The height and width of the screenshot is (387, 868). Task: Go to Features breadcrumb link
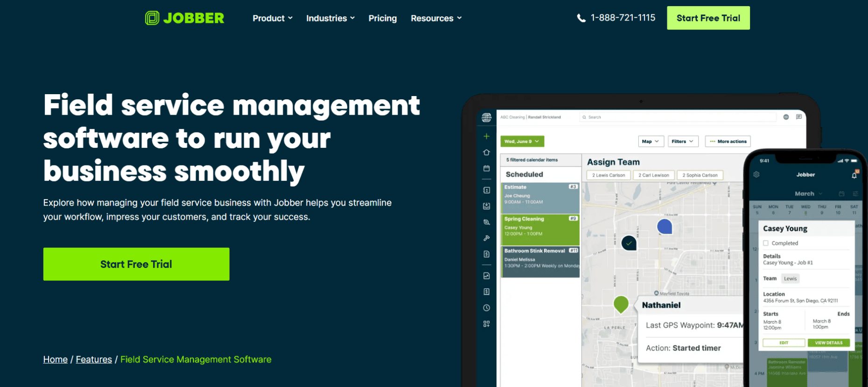(94, 359)
